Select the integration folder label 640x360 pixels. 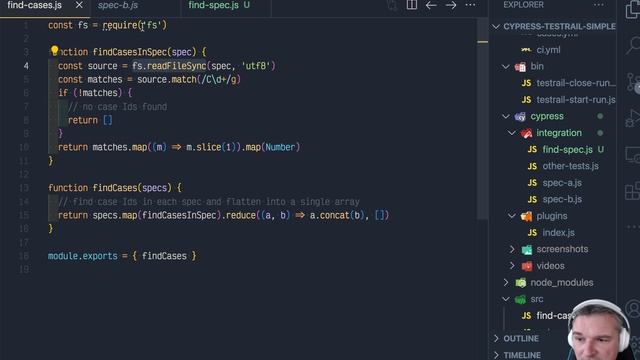coord(559,133)
